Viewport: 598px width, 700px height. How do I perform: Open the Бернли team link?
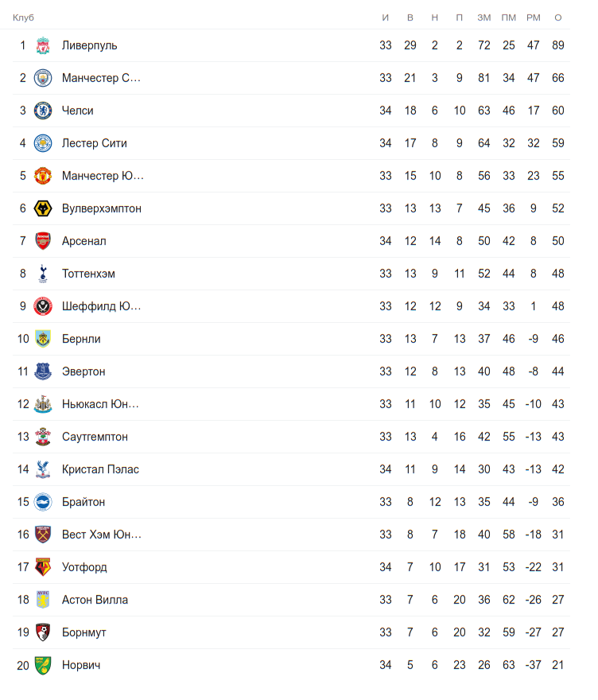pyautogui.click(x=81, y=339)
